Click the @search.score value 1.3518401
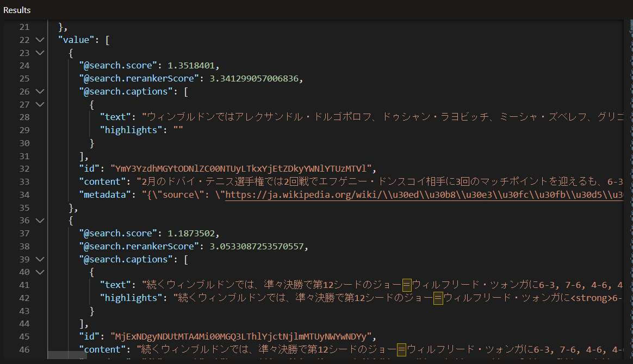This screenshot has height=364, width=633. click(x=191, y=65)
